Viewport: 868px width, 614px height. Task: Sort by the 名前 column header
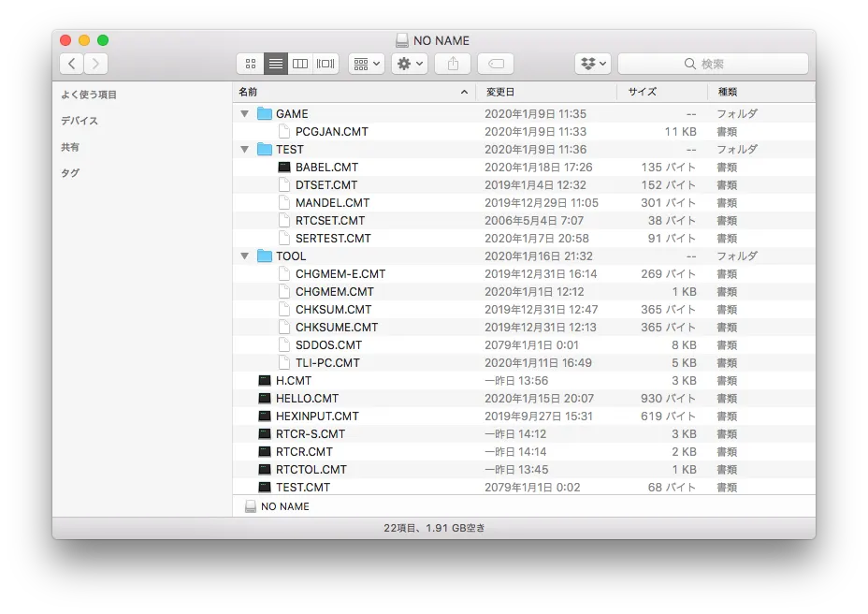click(x=354, y=92)
